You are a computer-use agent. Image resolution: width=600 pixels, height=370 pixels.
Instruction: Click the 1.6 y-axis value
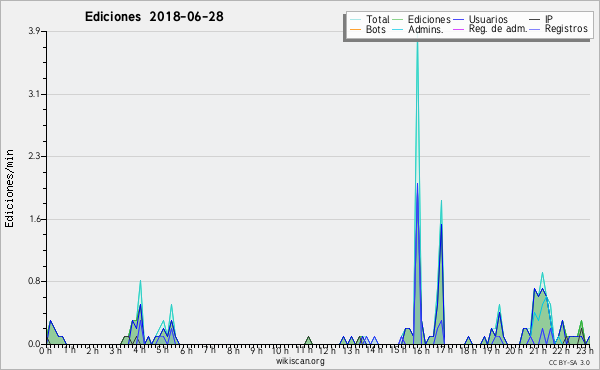(34, 219)
